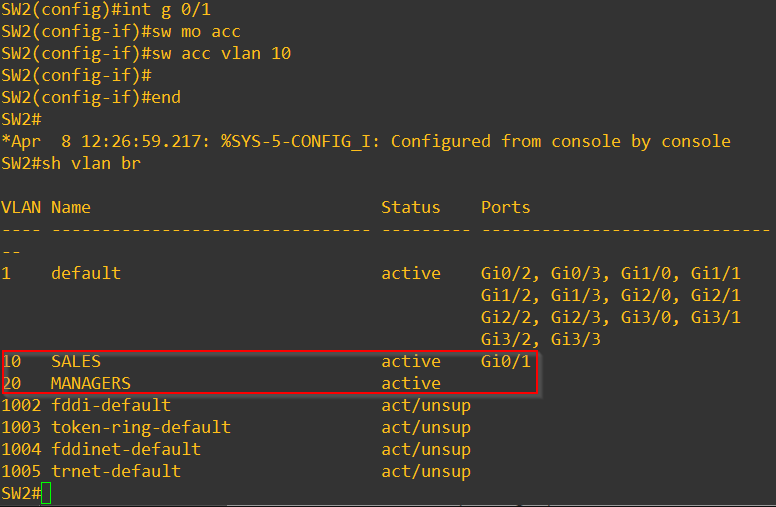Screen dimensions: 776x507
Task: Click the Name column header
Action: pyautogui.click(x=71, y=207)
